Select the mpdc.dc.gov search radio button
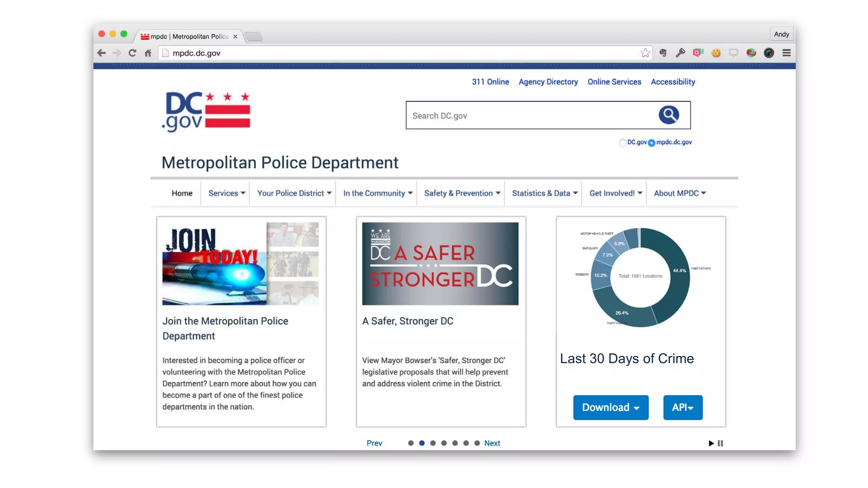The image size is (868, 488). [651, 143]
